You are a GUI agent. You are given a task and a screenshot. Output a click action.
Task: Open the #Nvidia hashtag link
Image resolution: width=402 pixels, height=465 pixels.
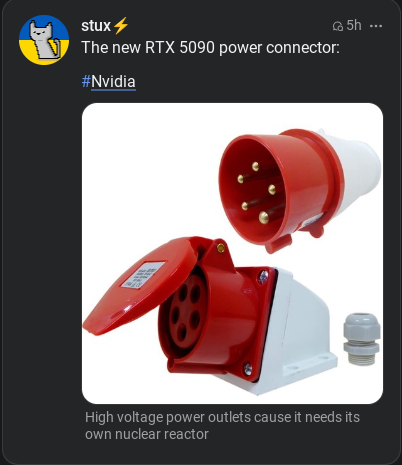(109, 81)
